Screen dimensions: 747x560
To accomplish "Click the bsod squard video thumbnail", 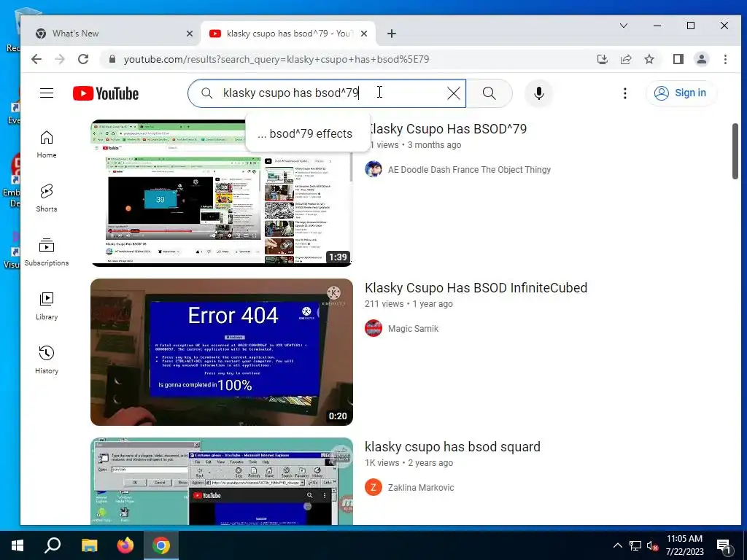I will [222, 481].
